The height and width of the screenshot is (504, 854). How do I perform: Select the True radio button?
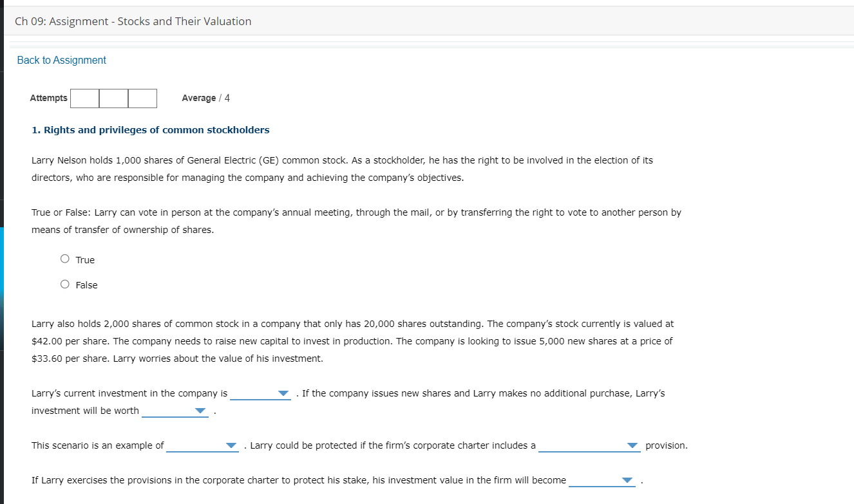64,259
